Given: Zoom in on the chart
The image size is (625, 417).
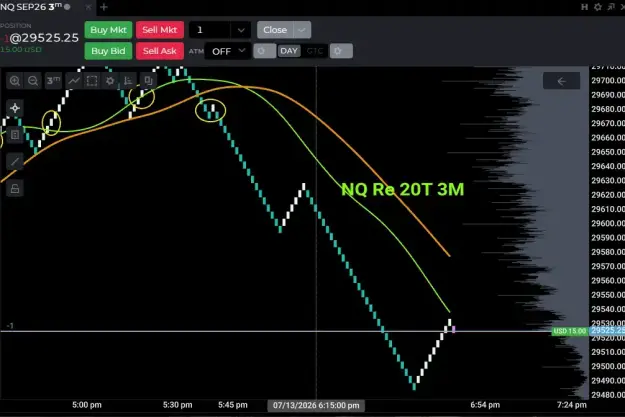Looking at the screenshot, I should pos(15,81).
